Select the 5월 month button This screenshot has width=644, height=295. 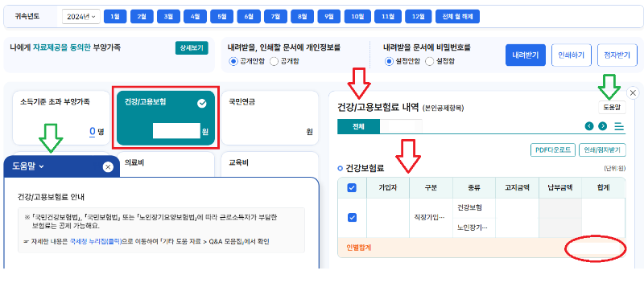pos(222,16)
